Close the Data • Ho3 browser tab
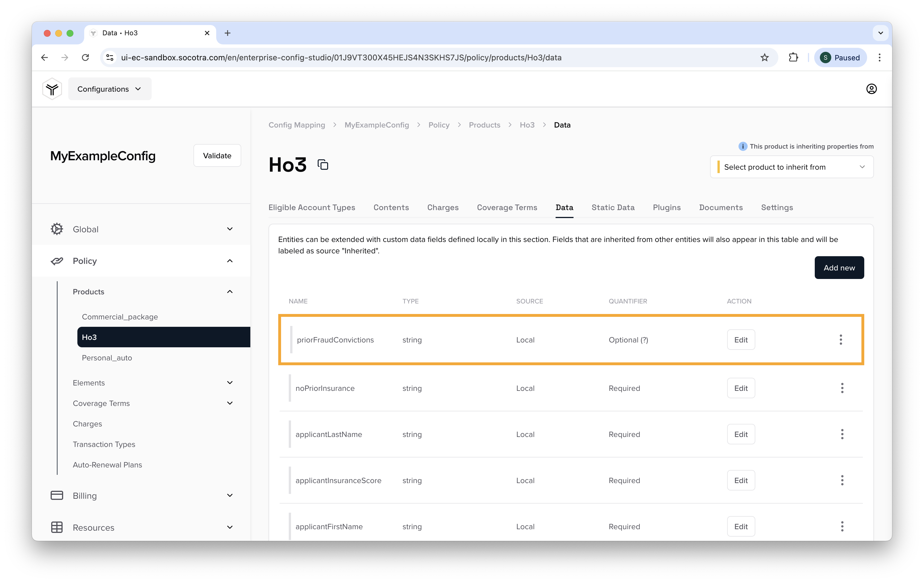 point(207,33)
